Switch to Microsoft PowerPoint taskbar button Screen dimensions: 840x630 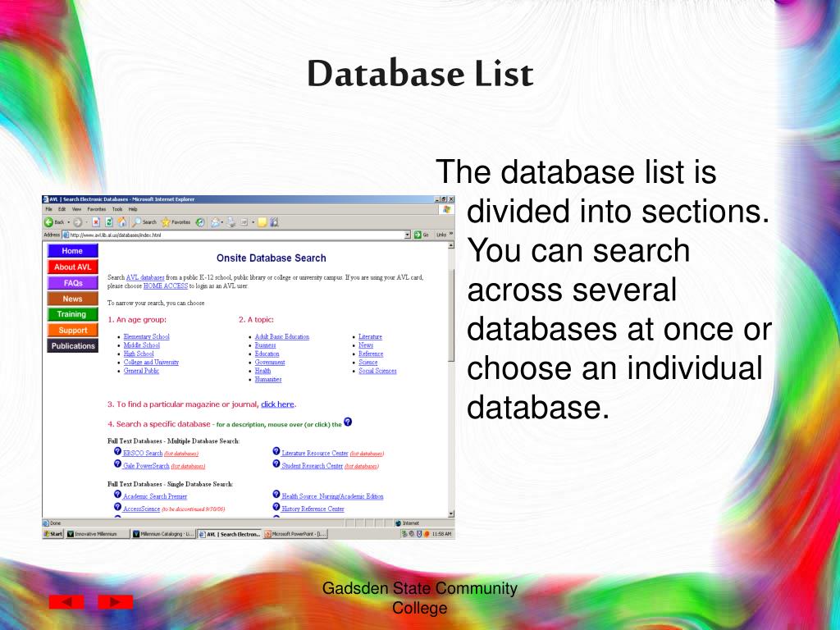[x=295, y=534]
